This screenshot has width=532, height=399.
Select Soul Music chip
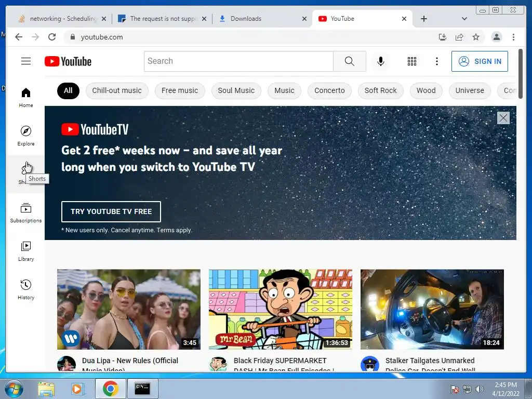236,90
